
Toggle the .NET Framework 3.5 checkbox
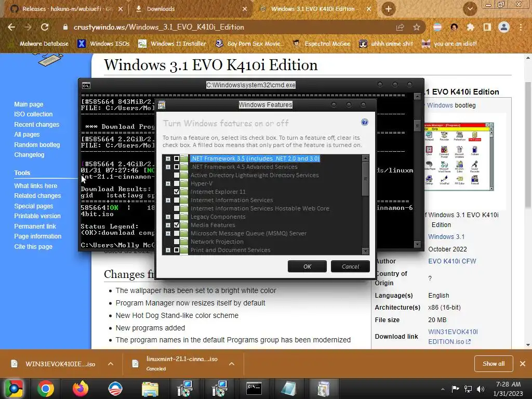point(177,158)
